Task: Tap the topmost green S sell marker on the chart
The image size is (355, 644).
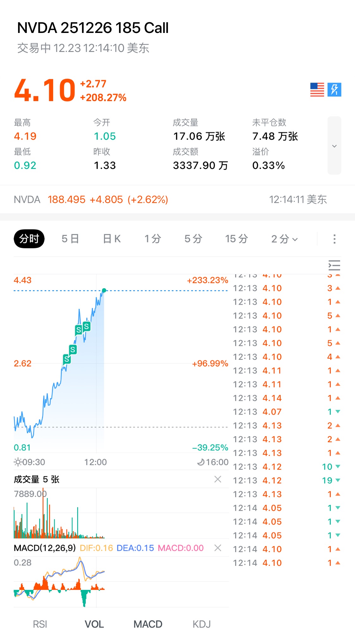Action: pyautogui.click(x=86, y=326)
